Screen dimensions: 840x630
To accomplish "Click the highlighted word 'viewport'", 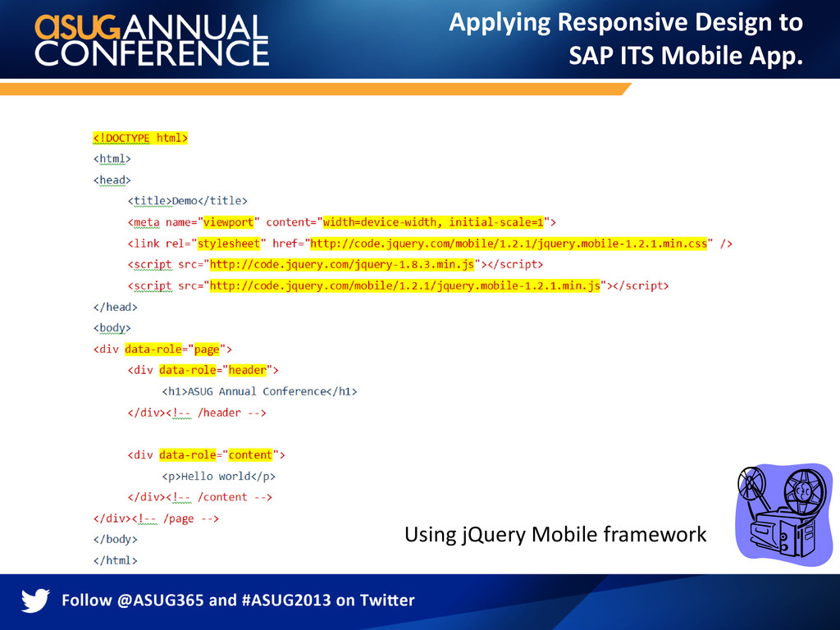I will [228, 222].
